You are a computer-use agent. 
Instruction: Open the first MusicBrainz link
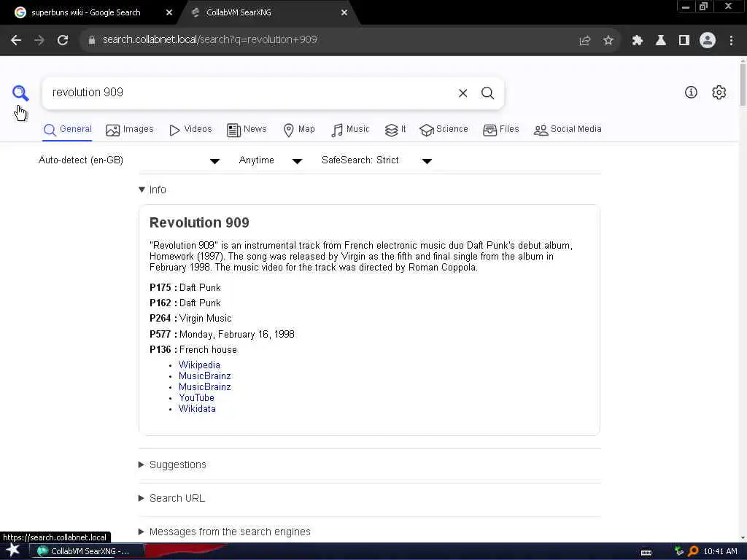click(x=205, y=376)
